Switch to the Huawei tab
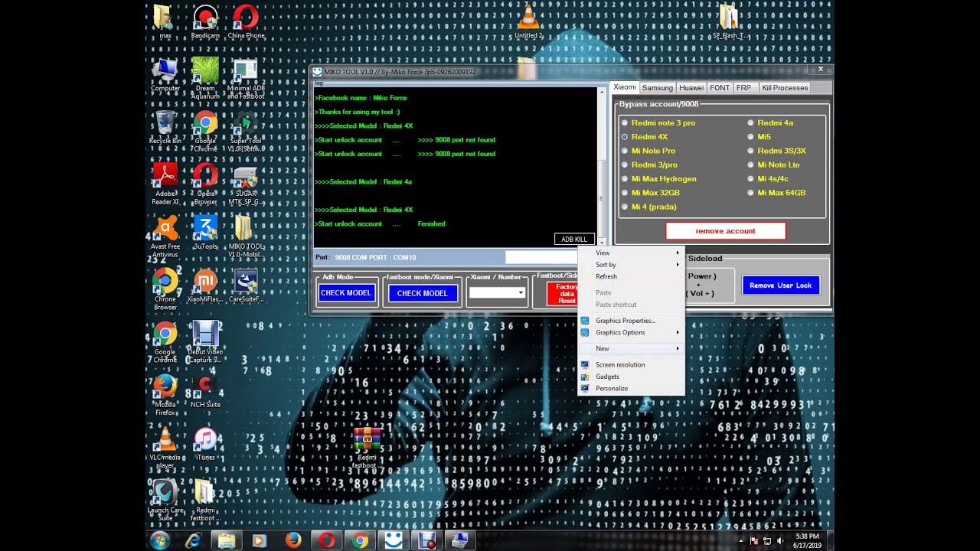980x551 pixels. pyautogui.click(x=691, y=88)
